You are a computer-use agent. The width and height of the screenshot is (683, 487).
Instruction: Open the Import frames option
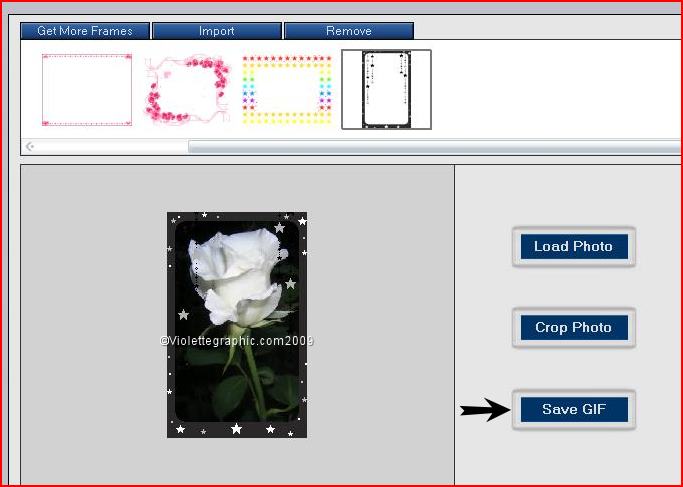pyautogui.click(x=217, y=31)
